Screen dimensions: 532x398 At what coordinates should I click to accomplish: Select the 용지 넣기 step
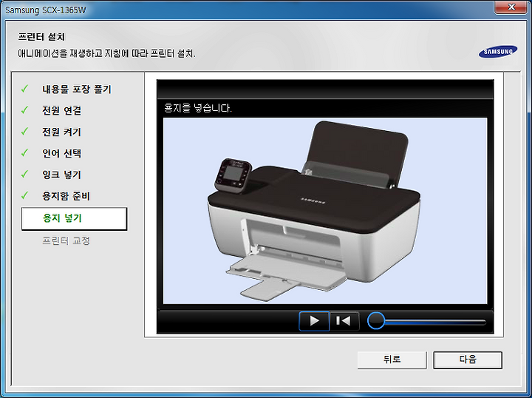(x=75, y=219)
